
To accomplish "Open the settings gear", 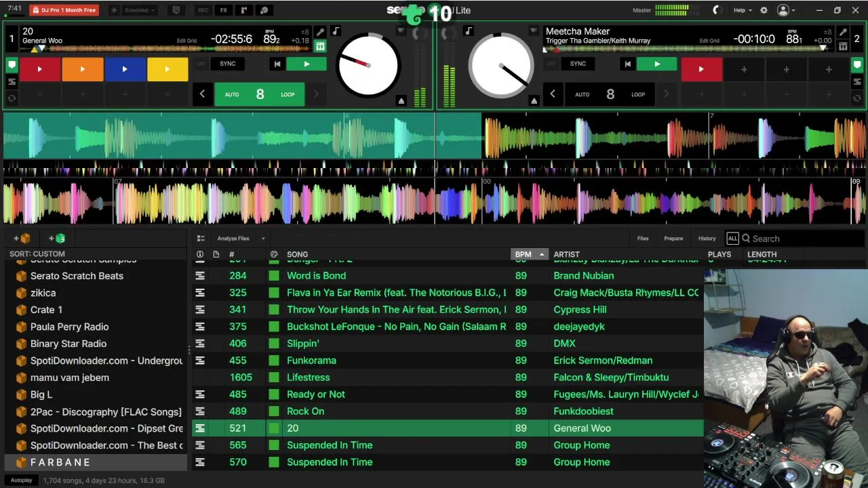I will [764, 10].
